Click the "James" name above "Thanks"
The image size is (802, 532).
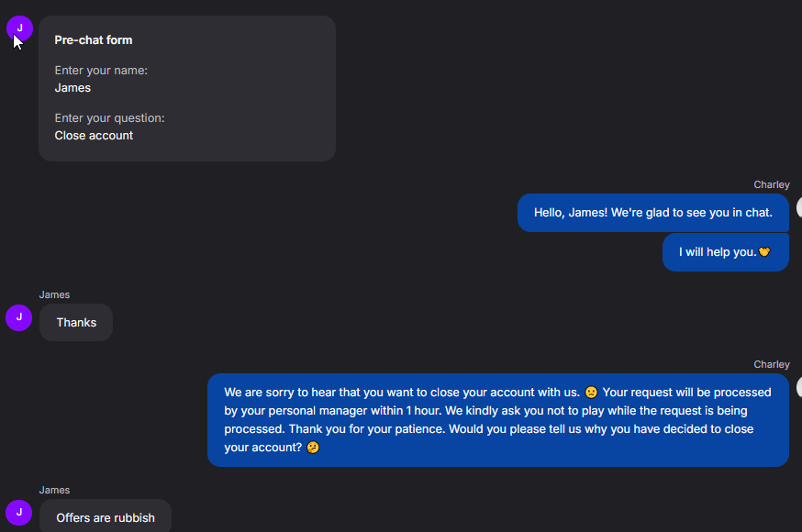(x=54, y=295)
